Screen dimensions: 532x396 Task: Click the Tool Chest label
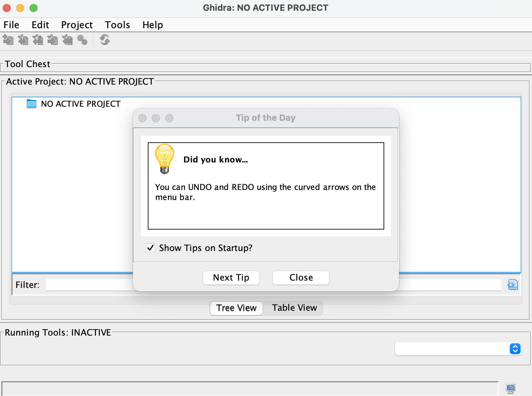pos(28,64)
